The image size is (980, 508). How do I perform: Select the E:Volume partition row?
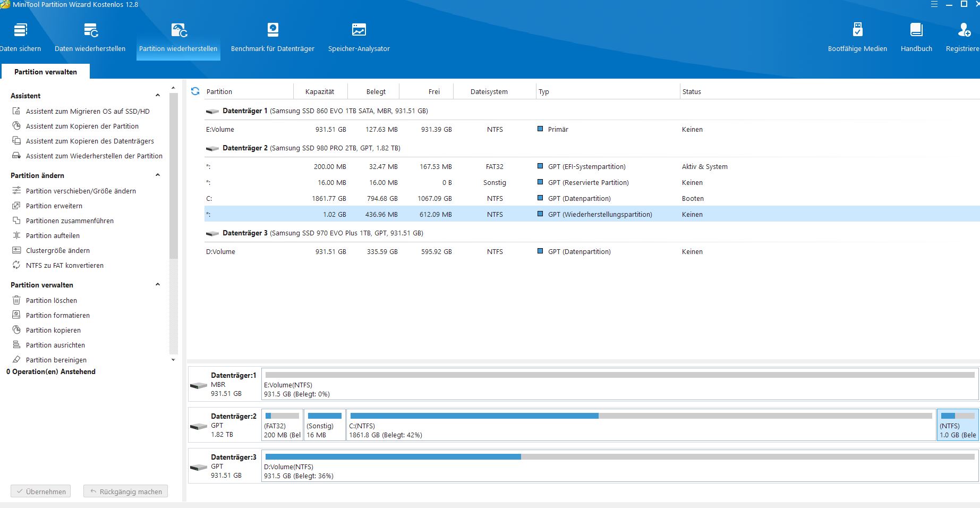[592, 129]
